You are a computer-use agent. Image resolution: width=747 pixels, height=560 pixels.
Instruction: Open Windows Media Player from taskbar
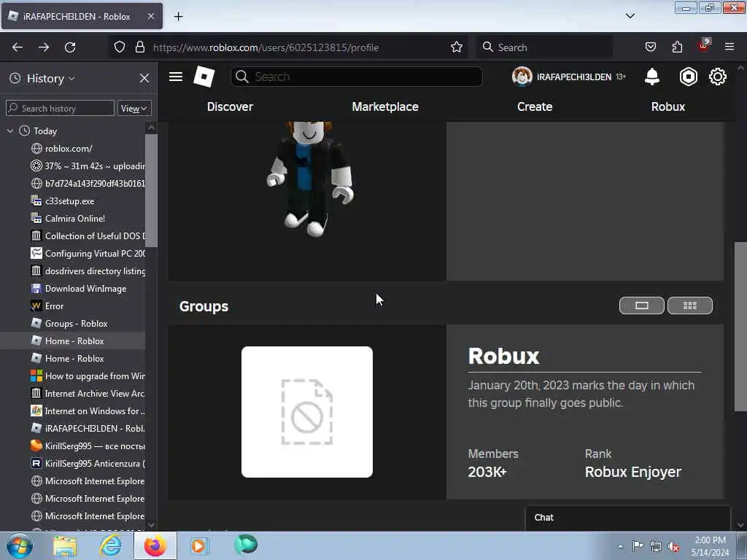[x=199, y=545]
